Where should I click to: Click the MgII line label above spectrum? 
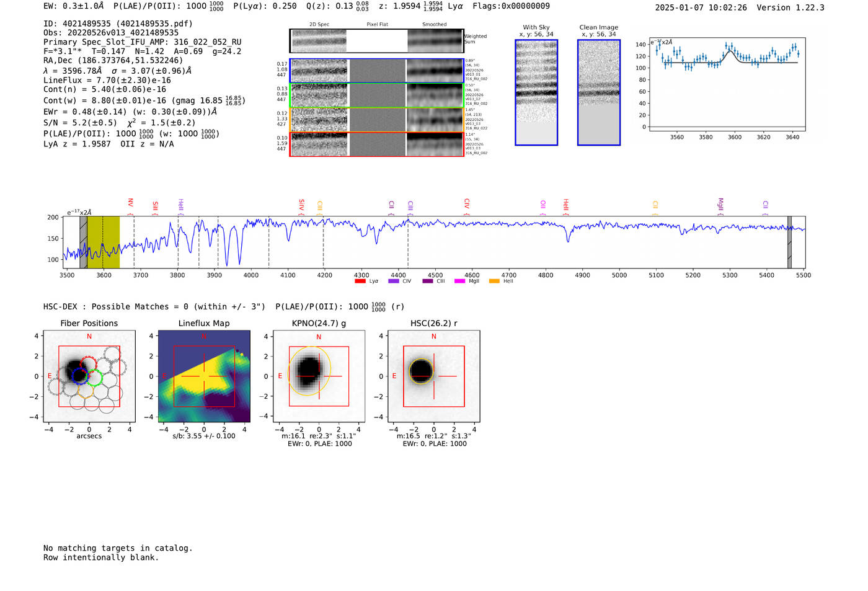(x=720, y=205)
